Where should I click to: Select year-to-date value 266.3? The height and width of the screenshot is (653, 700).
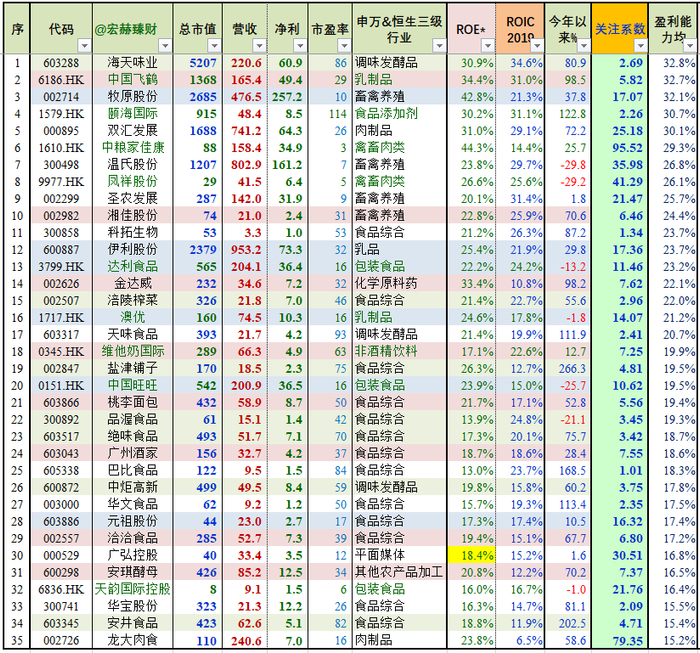572,368
